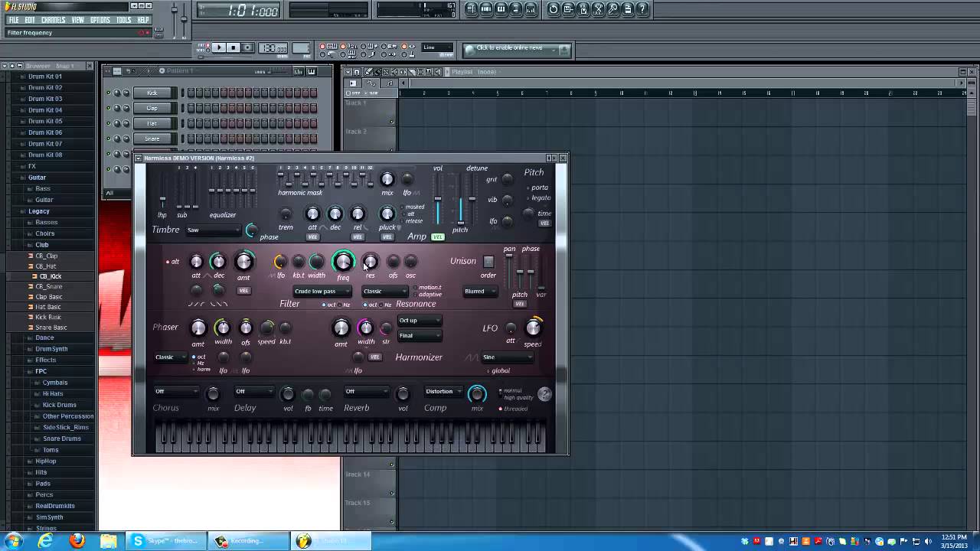Image resolution: width=980 pixels, height=551 pixels.
Task: Select the CB_Kick sample in the browser
Action: pos(51,276)
